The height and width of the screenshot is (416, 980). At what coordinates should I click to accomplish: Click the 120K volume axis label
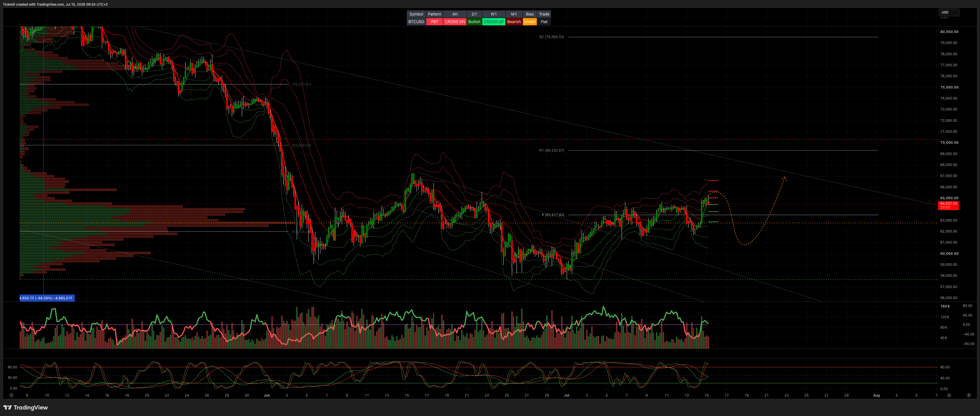coord(945,317)
